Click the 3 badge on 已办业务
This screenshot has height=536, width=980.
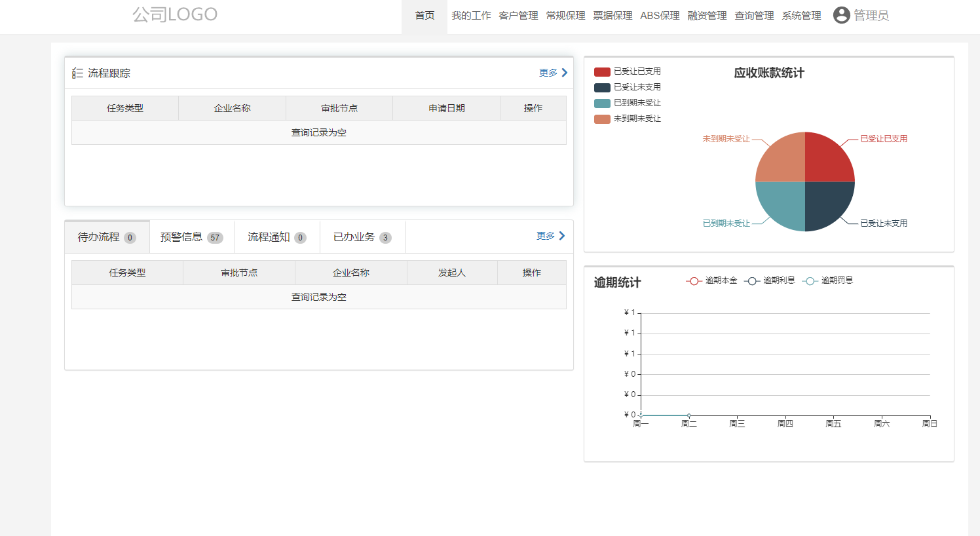point(385,238)
